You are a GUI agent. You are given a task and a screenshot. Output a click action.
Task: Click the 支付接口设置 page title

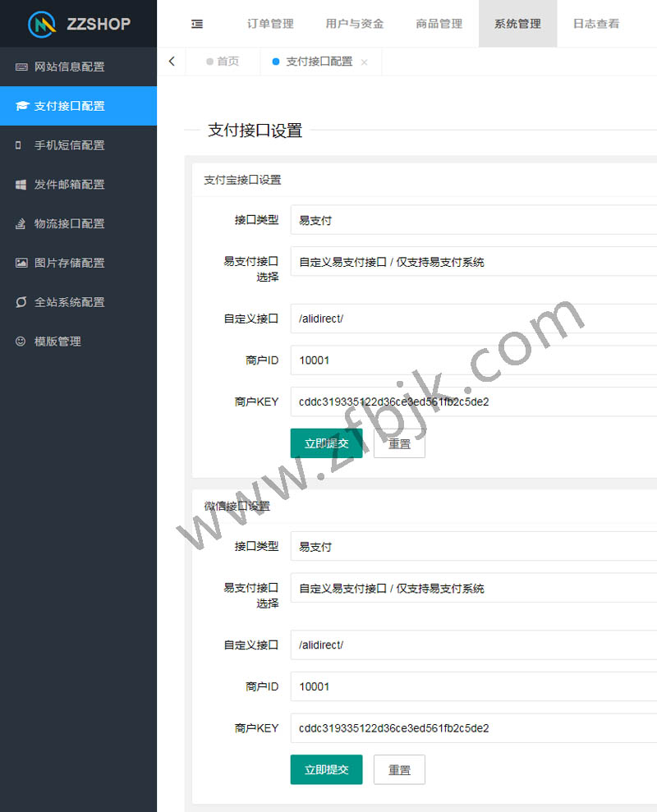[x=255, y=130]
